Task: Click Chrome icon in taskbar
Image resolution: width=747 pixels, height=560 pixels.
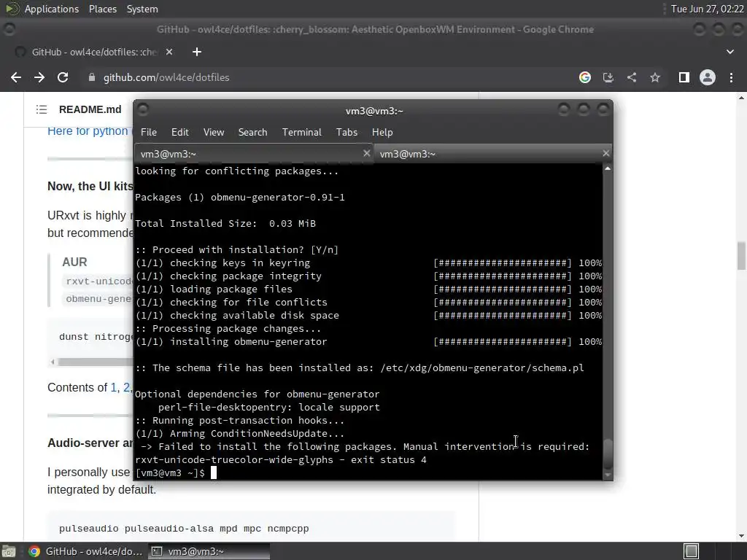Action: click(34, 551)
